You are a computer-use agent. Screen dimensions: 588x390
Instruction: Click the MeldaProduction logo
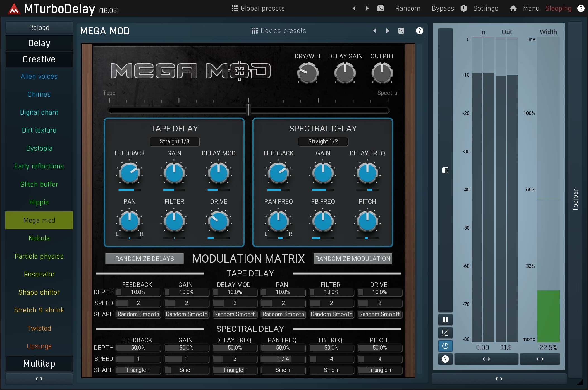click(14, 9)
